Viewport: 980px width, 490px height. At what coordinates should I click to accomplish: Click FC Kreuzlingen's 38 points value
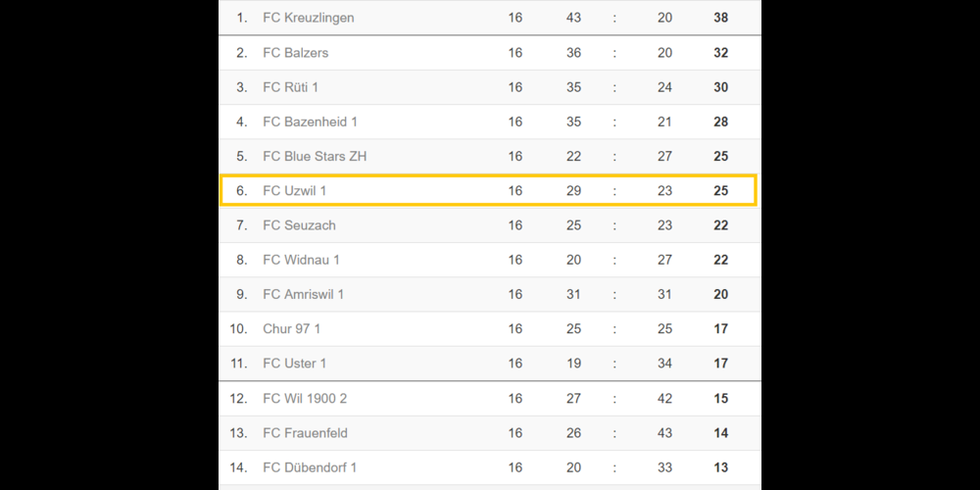(x=720, y=18)
